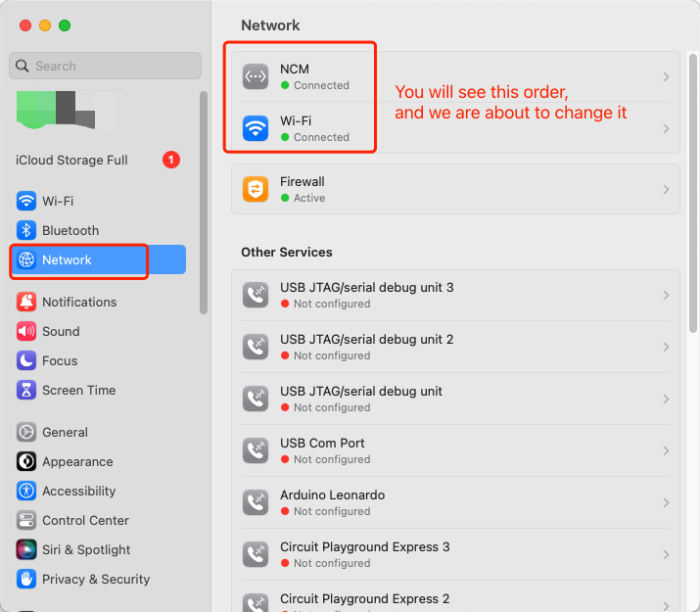The height and width of the screenshot is (612, 700).
Task: Open Focus using the moon icon
Action: coord(26,360)
